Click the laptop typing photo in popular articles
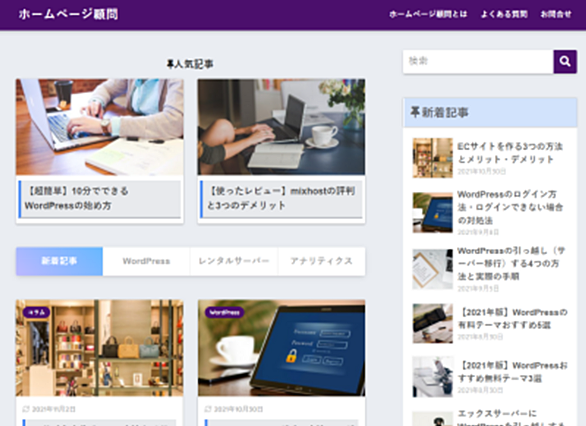The height and width of the screenshot is (426, 586). point(99,127)
